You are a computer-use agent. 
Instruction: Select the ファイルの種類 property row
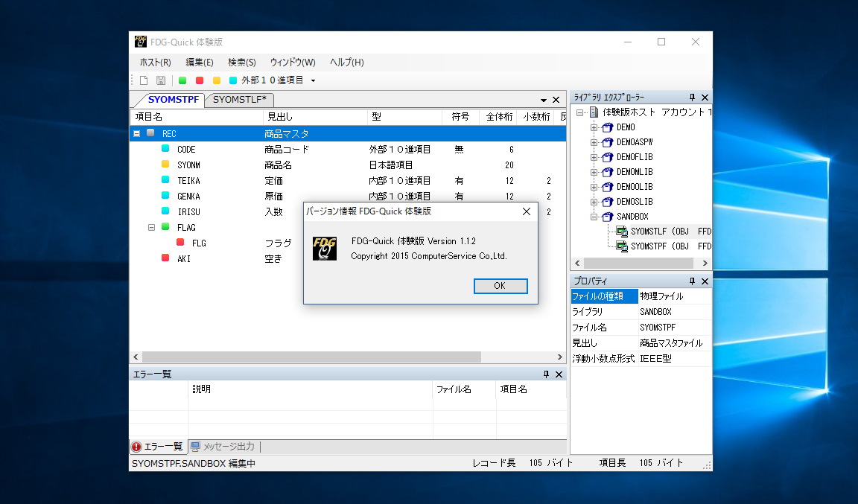click(x=641, y=296)
